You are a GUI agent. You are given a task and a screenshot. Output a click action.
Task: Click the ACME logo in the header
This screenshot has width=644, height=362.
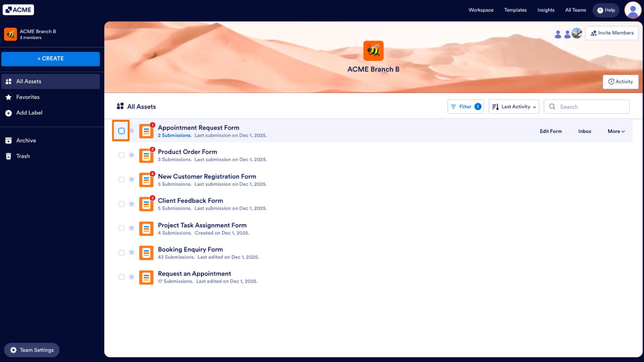tap(18, 10)
